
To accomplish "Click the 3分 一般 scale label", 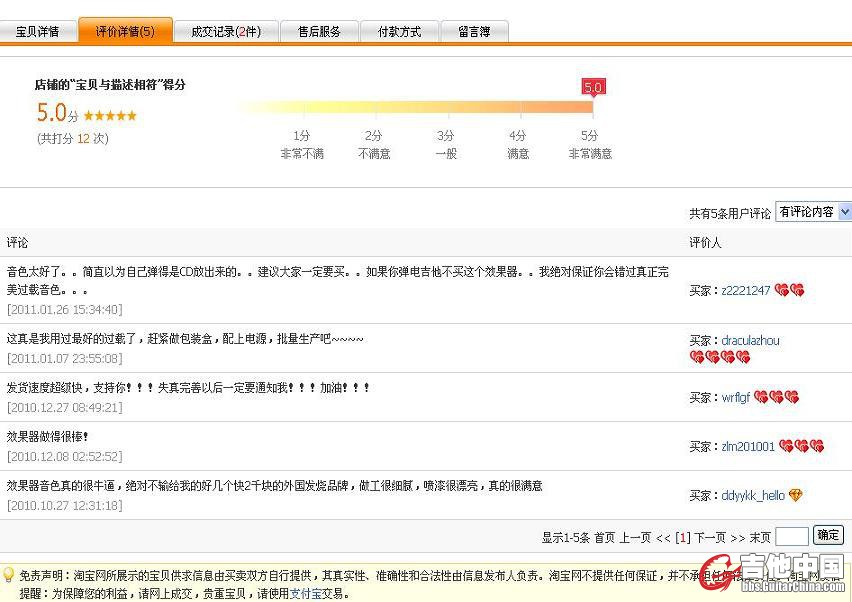I will point(446,145).
